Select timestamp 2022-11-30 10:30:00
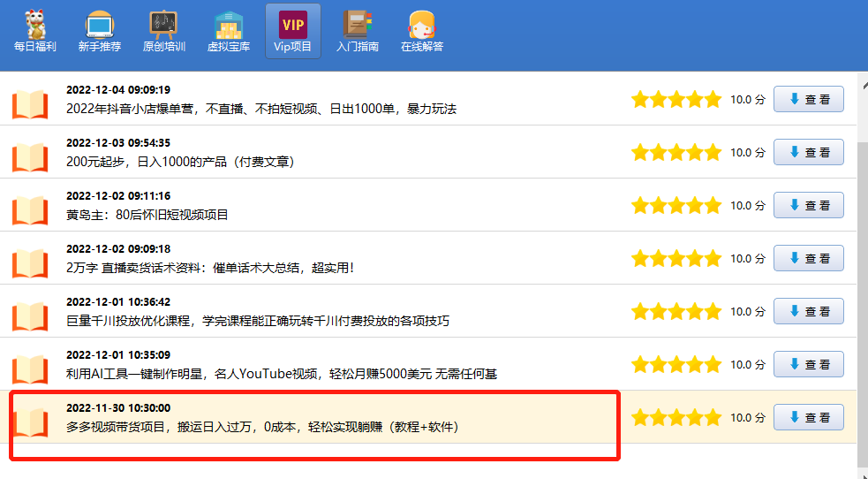This screenshot has width=868, height=479. (x=118, y=408)
